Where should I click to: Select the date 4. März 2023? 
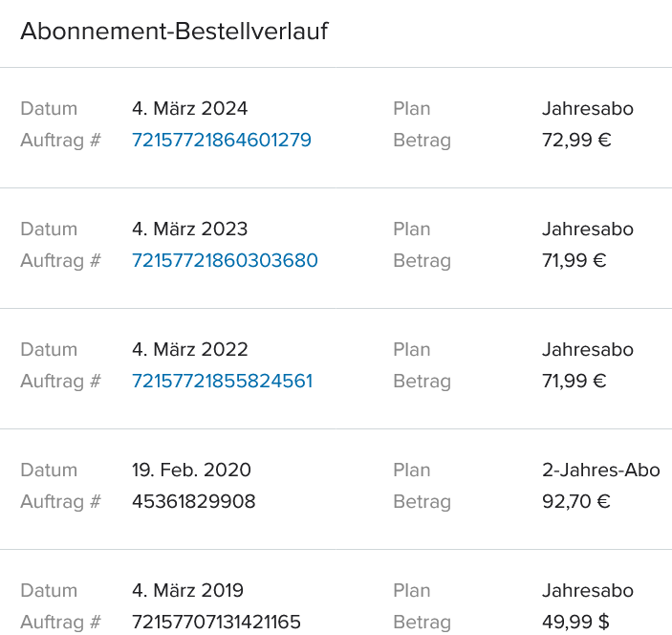tap(190, 229)
